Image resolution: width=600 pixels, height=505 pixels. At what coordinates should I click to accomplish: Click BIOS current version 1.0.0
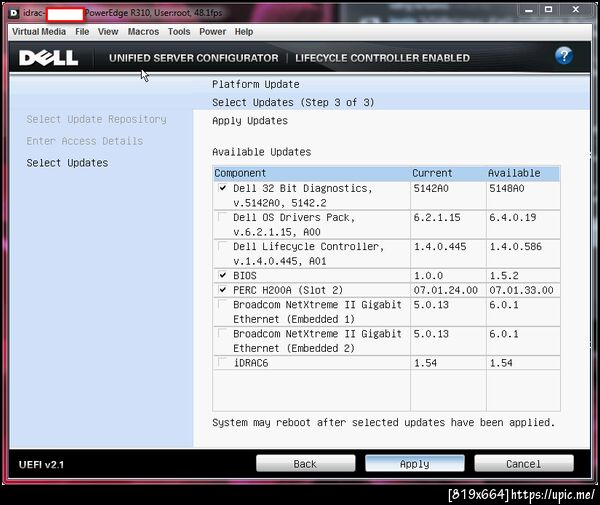(428, 275)
